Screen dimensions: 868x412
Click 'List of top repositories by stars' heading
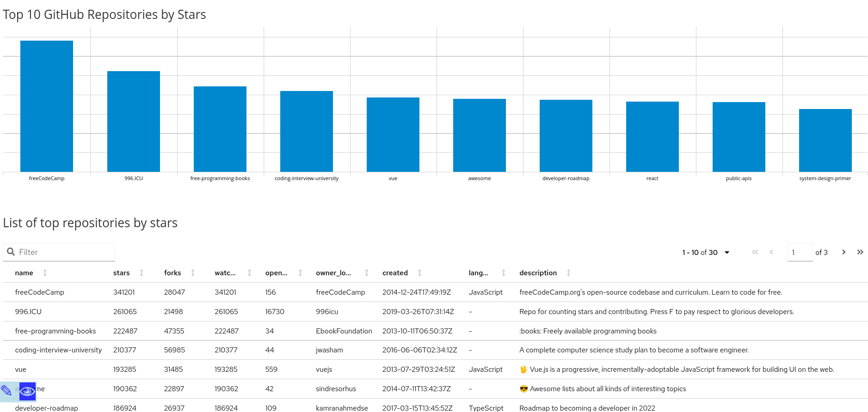[x=90, y=223]
